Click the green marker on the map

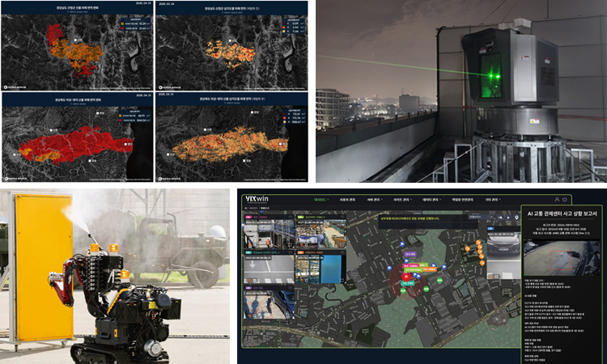pos(441,281)
